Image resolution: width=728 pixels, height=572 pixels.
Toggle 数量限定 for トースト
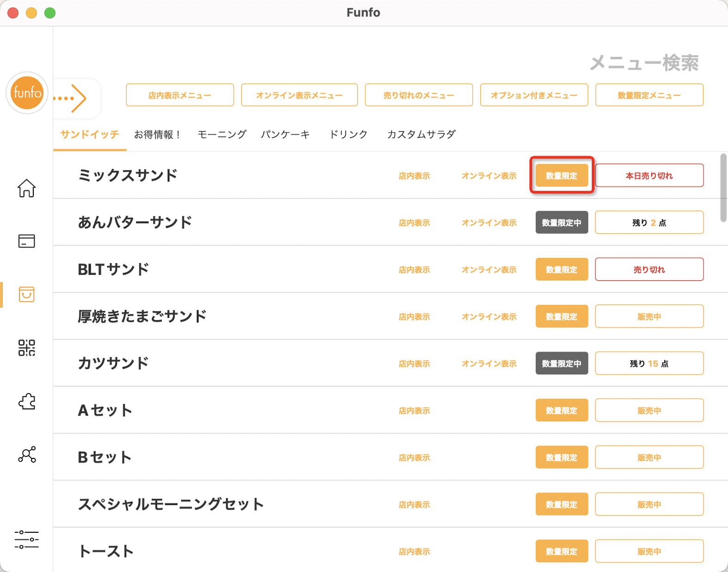click(x=562, y=551)
